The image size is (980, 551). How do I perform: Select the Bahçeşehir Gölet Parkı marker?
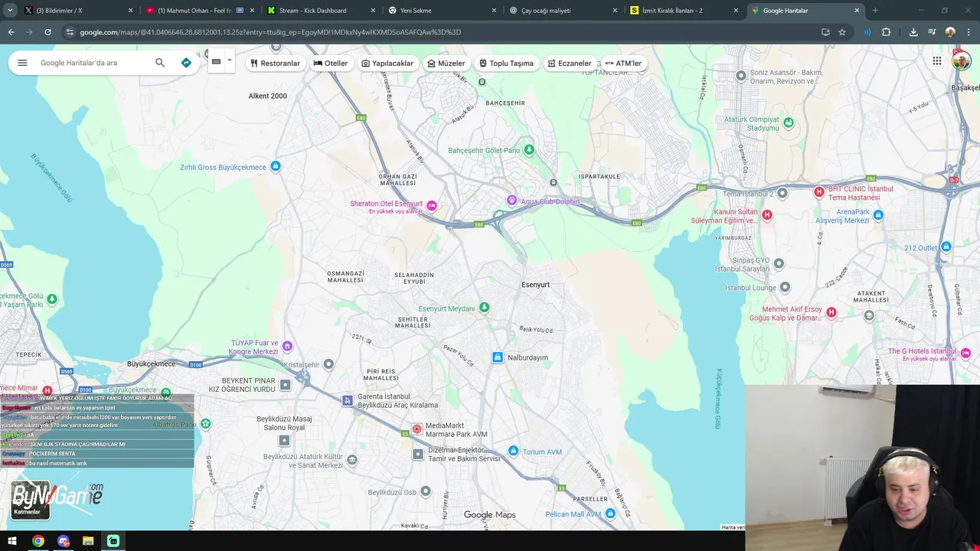[x=529, y=150]
